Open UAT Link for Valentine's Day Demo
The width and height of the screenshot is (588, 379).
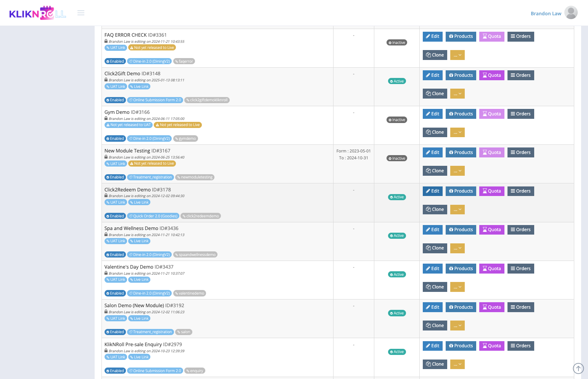[116, 280]
